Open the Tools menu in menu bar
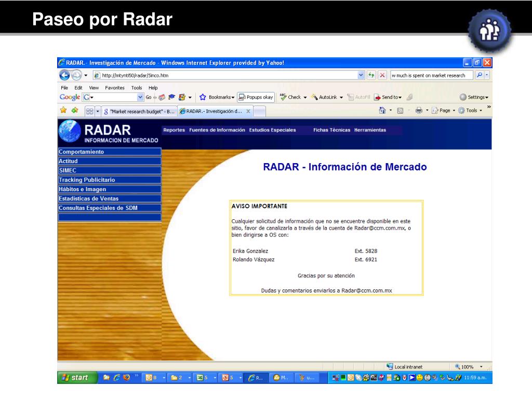 [137, 87]
